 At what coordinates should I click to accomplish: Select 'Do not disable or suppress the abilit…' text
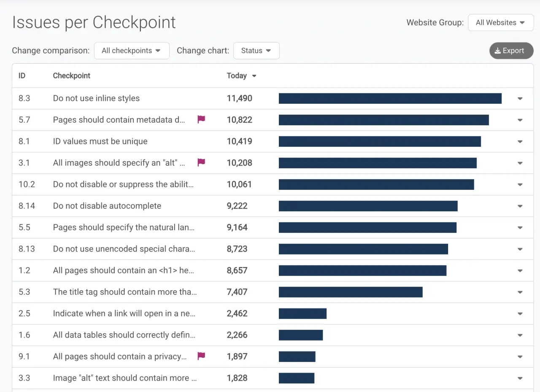tap(124, 184)
